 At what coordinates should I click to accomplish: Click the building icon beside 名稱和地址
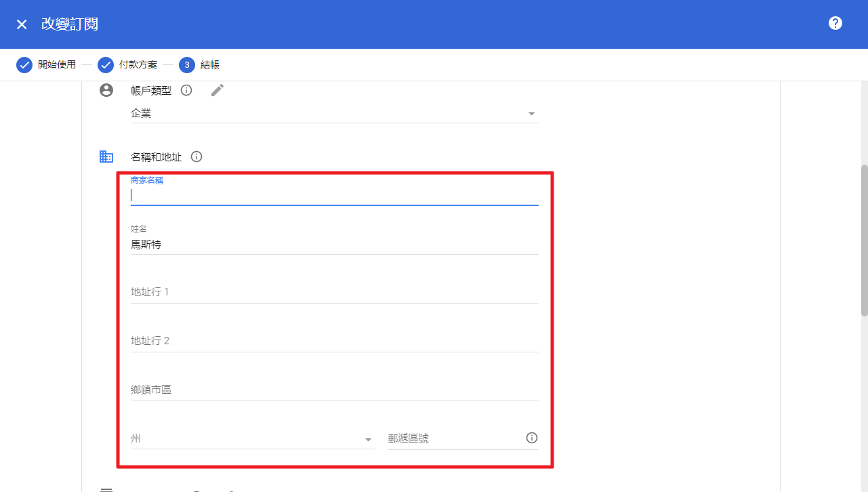pos(106,157)
